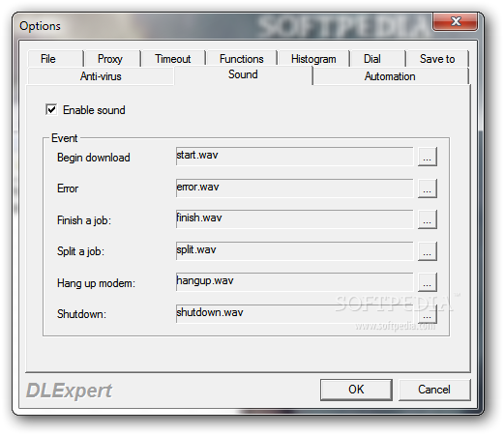Image resolution: width=504 pixels, height=435 pixels.
Task: Click the Hang up modem label
Action: coord(96,283)
